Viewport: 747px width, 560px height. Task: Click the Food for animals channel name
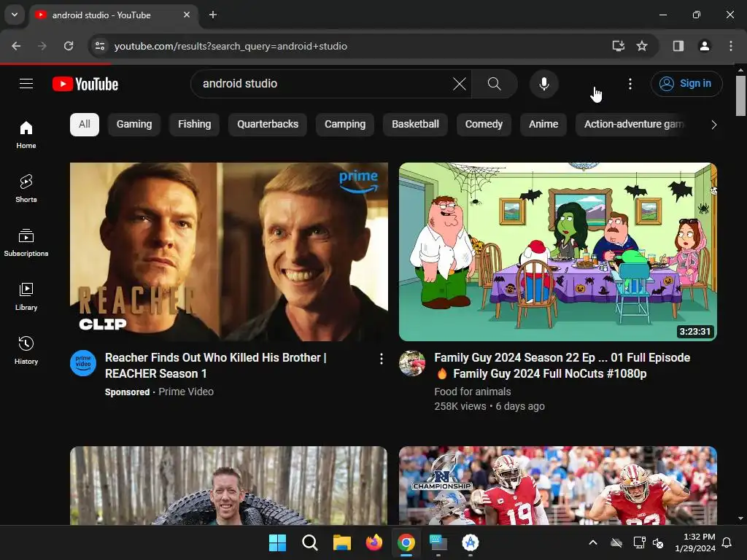point(472,392)
